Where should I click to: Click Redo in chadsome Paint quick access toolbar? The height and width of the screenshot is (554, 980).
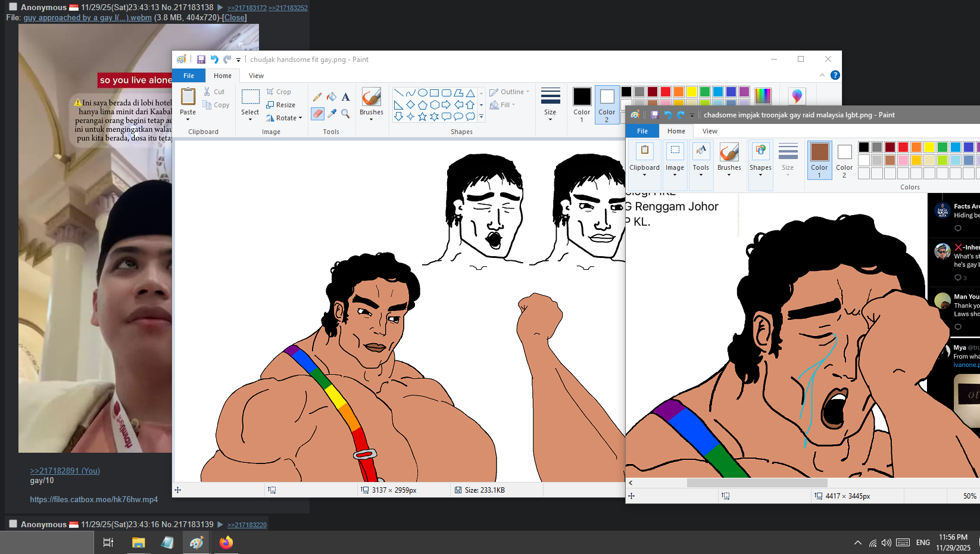[681, 115]
